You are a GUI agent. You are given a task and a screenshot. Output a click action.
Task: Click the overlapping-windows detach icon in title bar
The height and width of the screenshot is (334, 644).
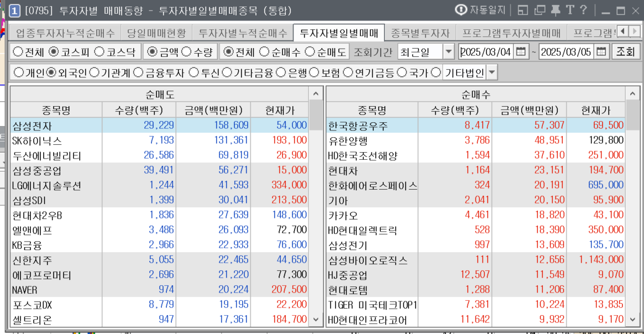click(x=540, y=10)
